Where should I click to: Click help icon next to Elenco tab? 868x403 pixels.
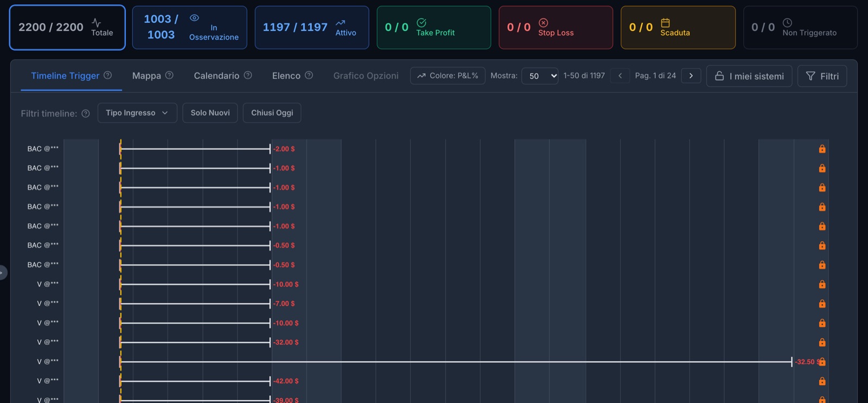point(309,75)
